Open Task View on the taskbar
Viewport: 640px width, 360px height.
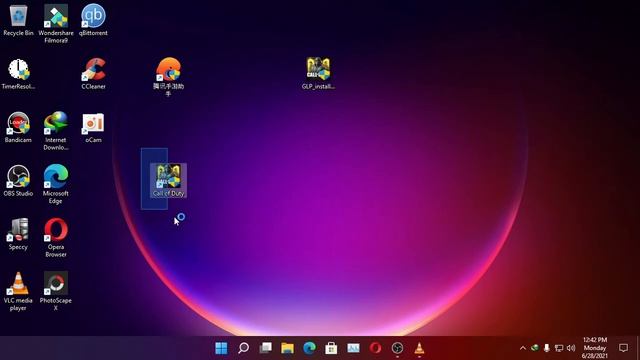click(x=266, y=348)
